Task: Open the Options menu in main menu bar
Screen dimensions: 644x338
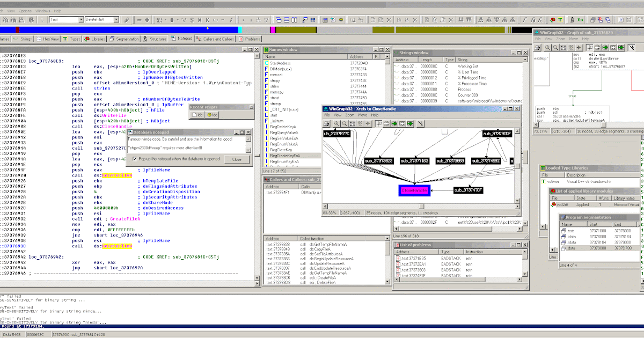Action: 25,11
